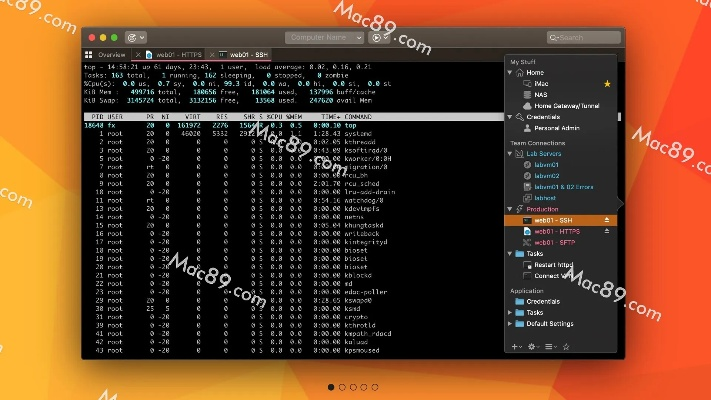
Task: Open web01 - HTTPS in sidebar
Action: [x=557, y=230]
